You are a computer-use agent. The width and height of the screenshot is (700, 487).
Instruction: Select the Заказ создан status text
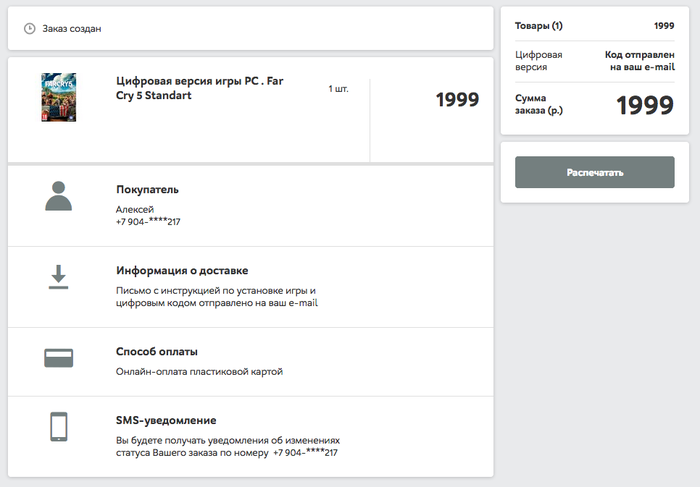[x=72, y=29]
